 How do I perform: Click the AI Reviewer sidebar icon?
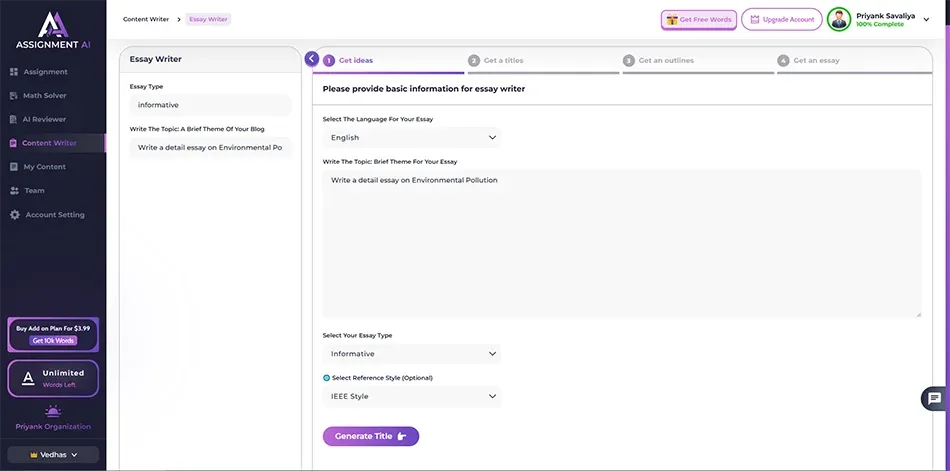pyautogui.click(x=14, y=119)
